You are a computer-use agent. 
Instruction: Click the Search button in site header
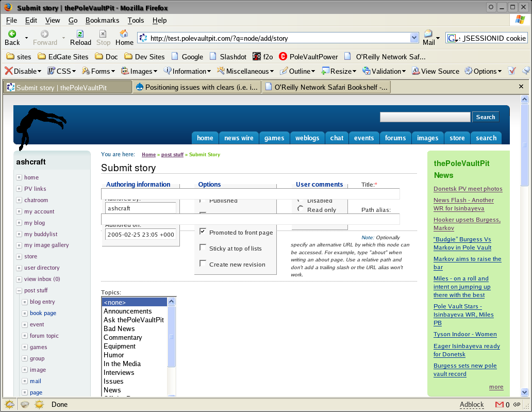click(486, 117)
